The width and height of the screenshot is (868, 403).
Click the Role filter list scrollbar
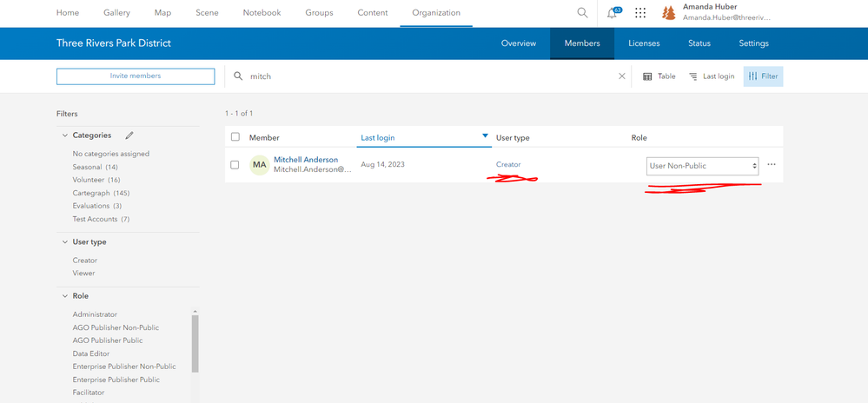195,343
